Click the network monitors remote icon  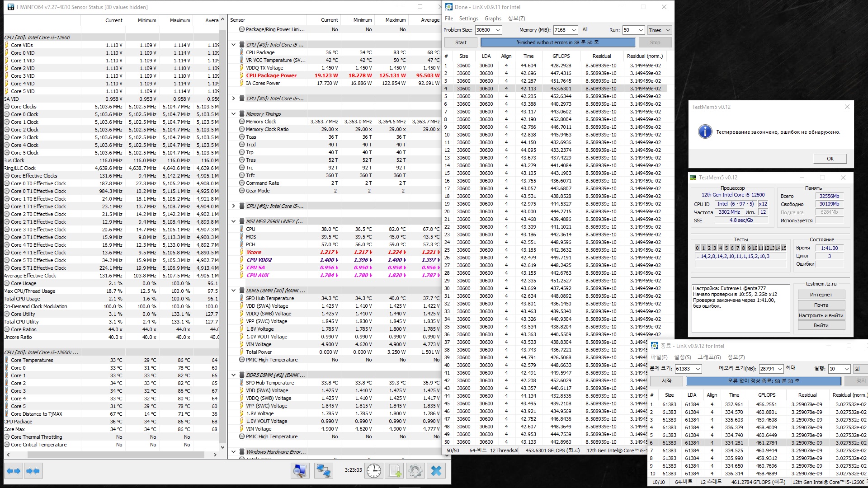point(323,471)
